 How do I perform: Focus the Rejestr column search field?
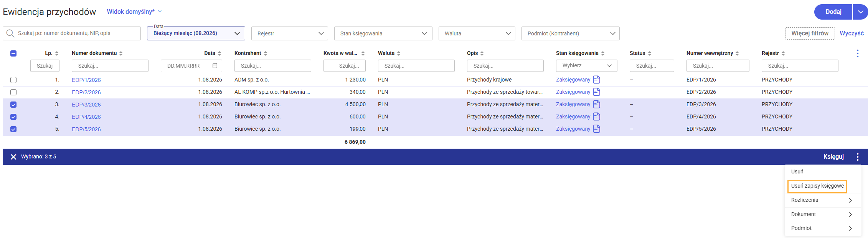[800, 66]
